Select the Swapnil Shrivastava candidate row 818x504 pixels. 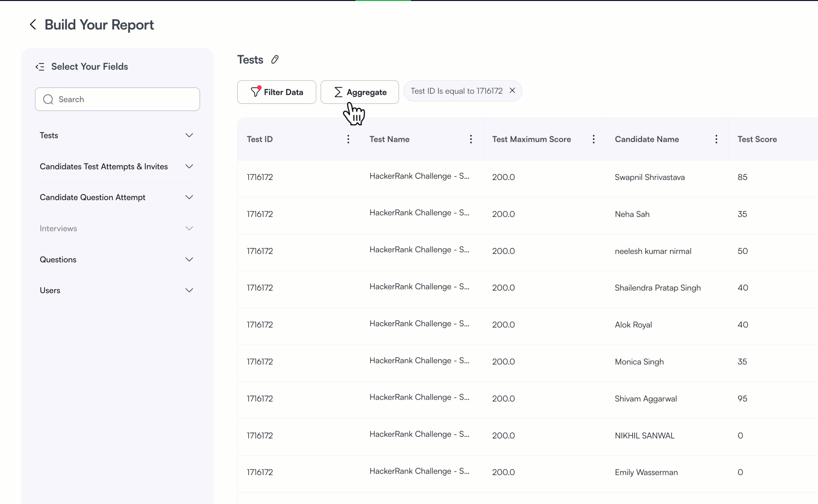click(649, 177)
